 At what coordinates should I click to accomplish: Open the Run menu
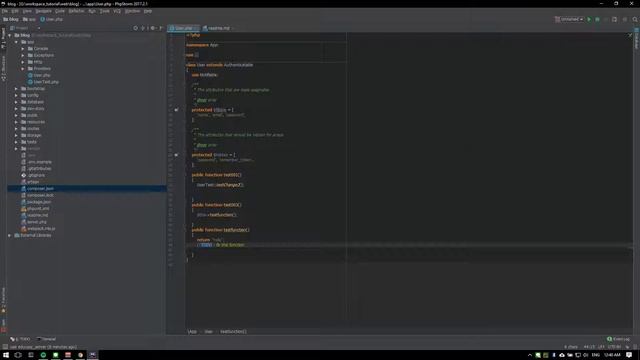click(x=92, y=11)
